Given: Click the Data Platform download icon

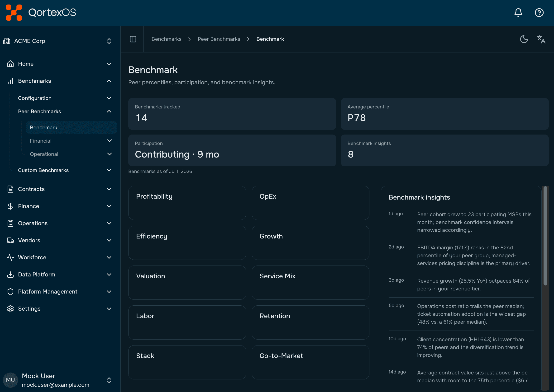Looking at the screenshot, I should click(10, 275).
